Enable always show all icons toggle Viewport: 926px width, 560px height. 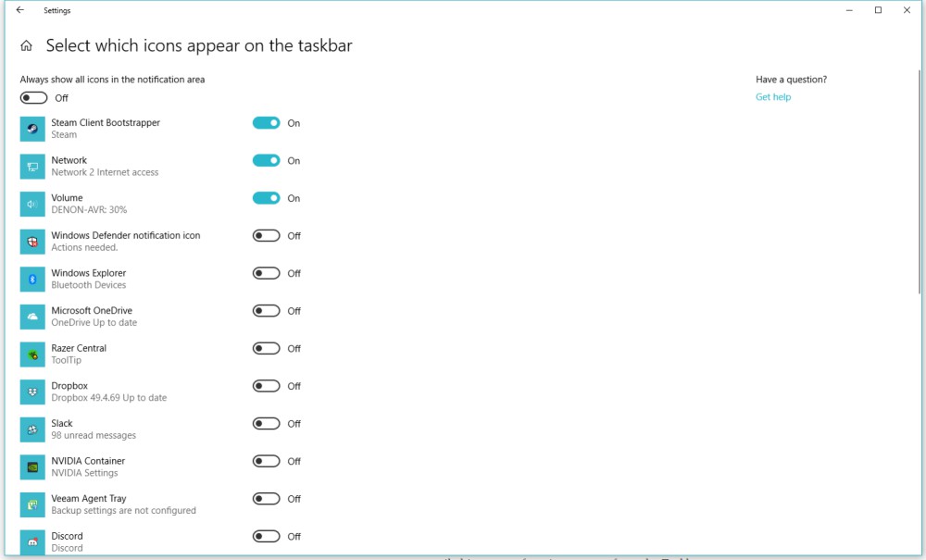pyautogui.click(x=33, y=98)
